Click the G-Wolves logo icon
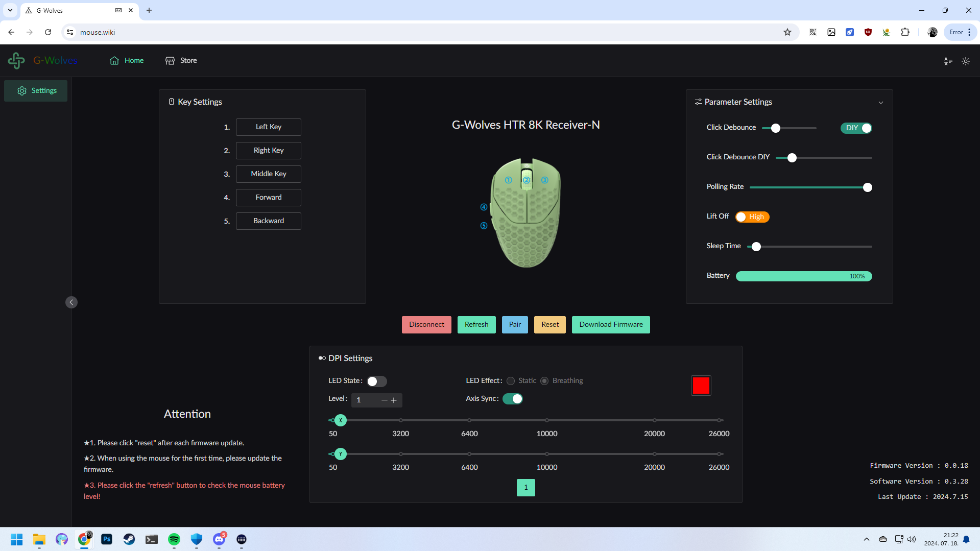The width and height of the screenshot is (980, 551). click(16, 60)
